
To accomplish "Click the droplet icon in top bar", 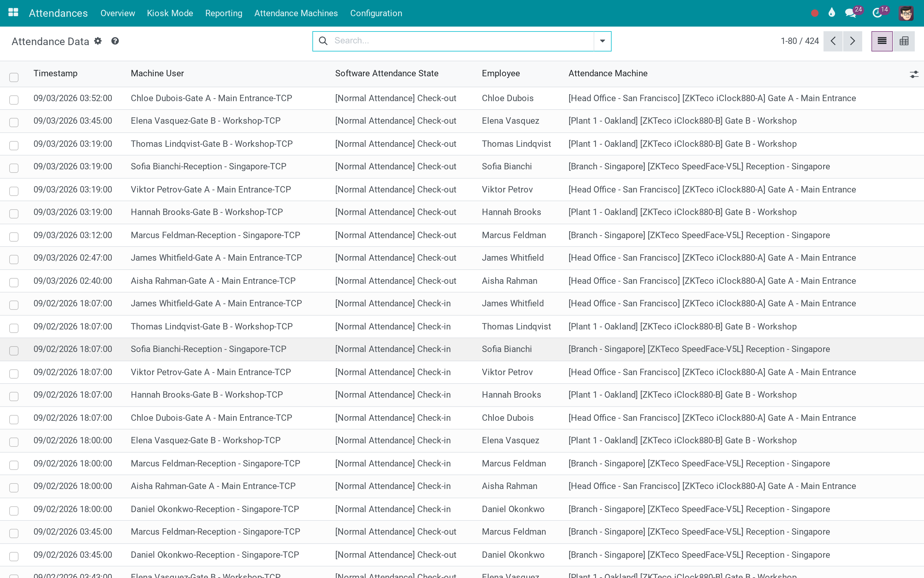I will point(832,13).
